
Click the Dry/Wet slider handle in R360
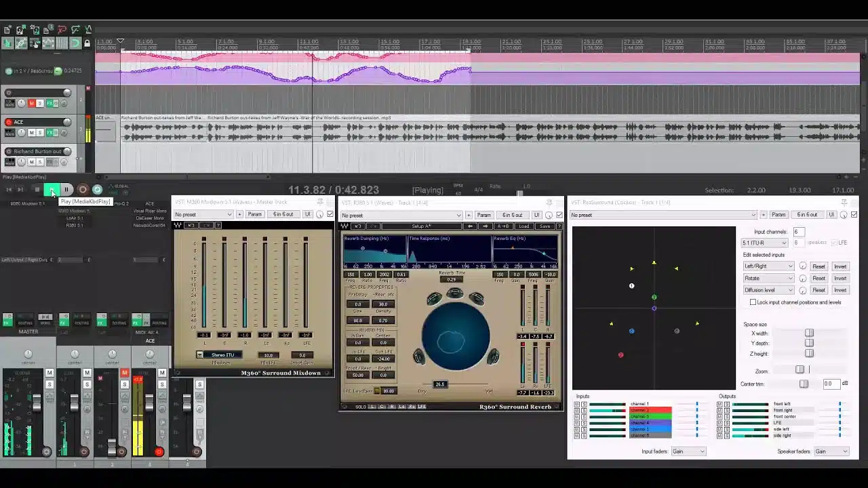(x=440, y=384)
